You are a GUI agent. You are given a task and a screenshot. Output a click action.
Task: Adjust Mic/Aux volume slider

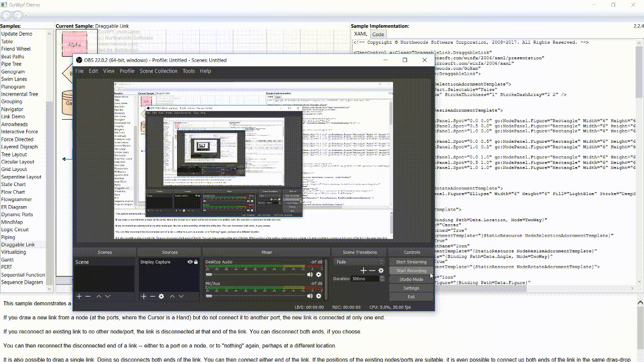click(255, 296)
